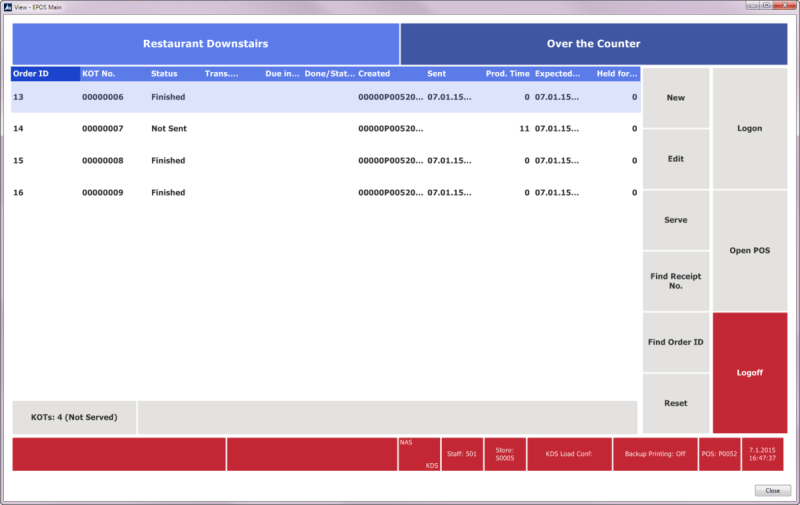Image resolution: width=800 pixels, height=505 pixels.
Task: Click the Edit button
Action: point(676,159)
